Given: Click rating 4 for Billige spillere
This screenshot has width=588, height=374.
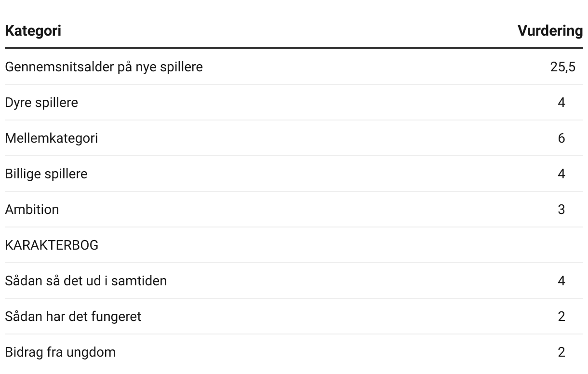Looking at the screenshot, I should click(561, 174).
